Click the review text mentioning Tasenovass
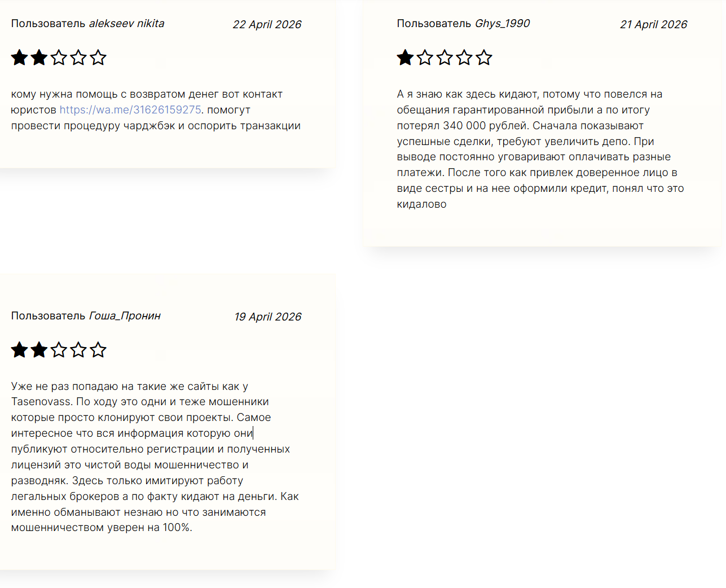Image resolution: width=726 pixels, height=588 pixels. pos(155,457)
